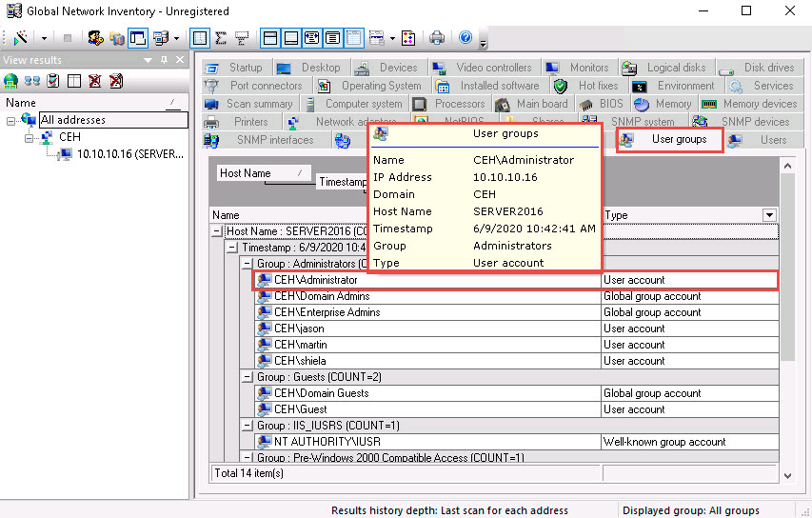The image size is (812, 518).
Task: Click the printer icon in toolbar
Action: [437, 38]
